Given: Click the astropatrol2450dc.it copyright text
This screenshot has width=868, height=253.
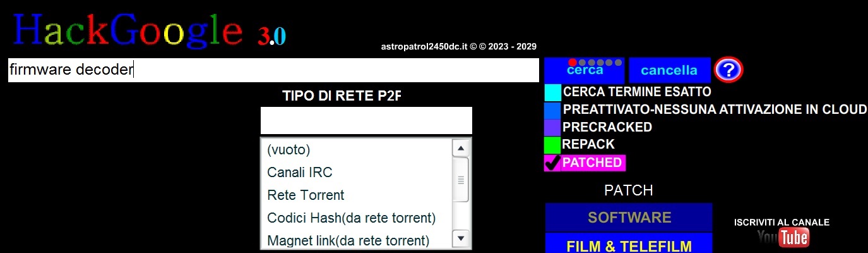Looking at the screenshot, I should tap(459, 47).
